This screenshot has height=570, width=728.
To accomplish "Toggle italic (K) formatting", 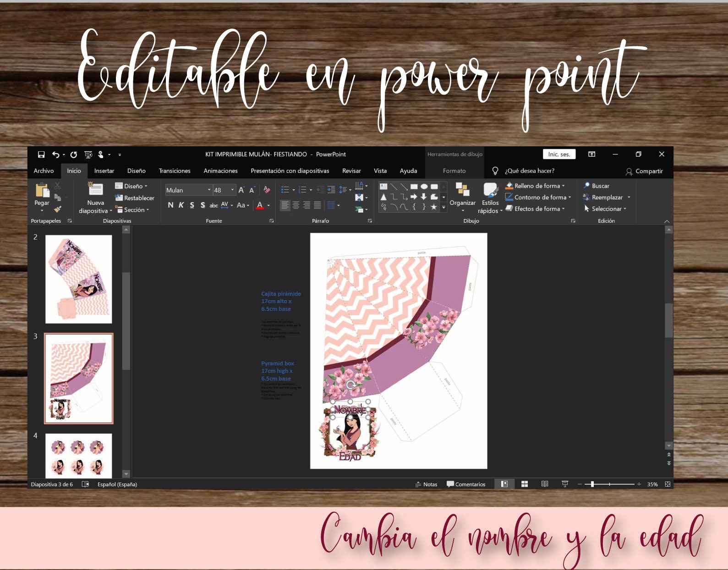I will [181, 205].
